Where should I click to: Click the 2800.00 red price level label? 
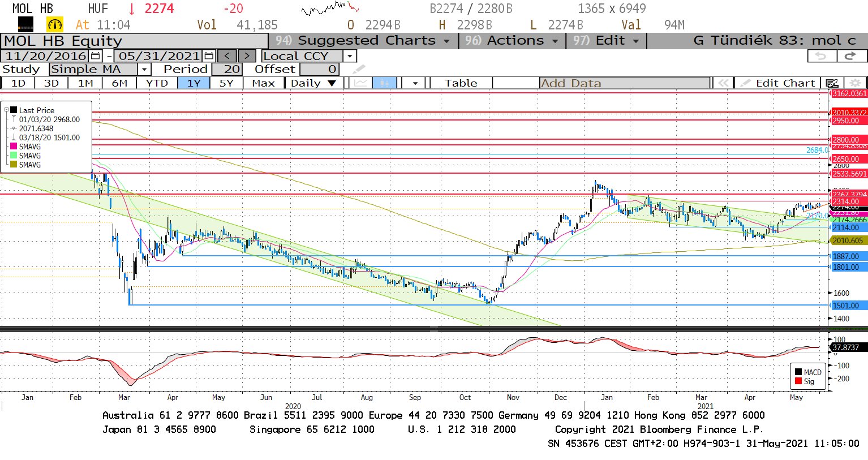click(849, 140)
